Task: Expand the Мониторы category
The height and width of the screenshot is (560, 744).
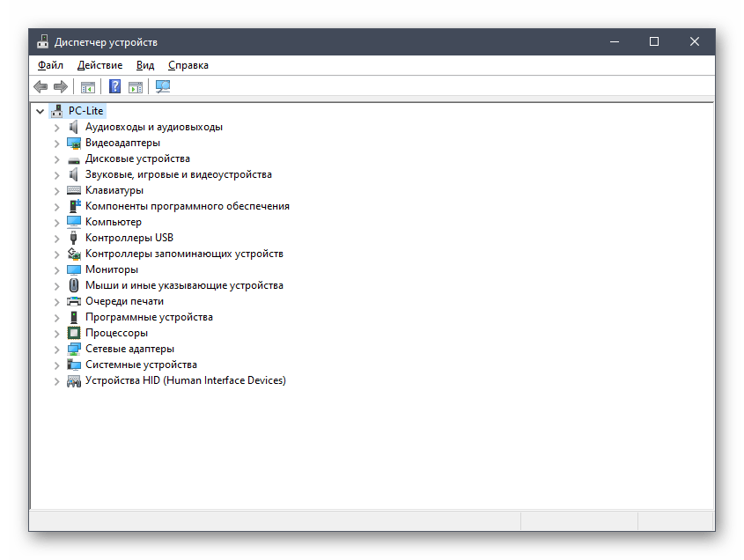Action: pyautogui.click(x=57, y=270)
